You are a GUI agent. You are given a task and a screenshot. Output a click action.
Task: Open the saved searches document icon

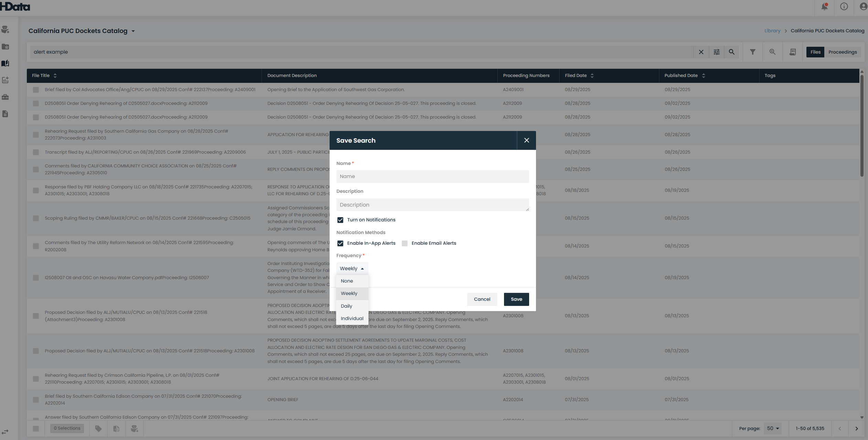tap(793, 52)
